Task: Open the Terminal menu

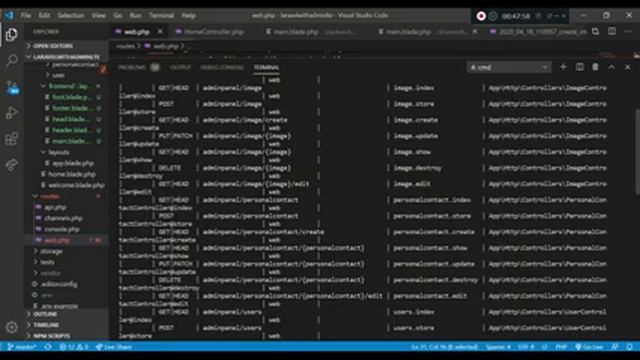Action: (x=161, y=15)
